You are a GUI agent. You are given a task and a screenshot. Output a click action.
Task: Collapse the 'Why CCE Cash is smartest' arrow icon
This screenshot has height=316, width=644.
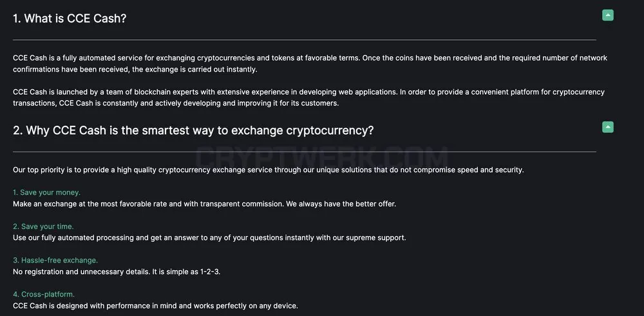click(x=608, y=127)
